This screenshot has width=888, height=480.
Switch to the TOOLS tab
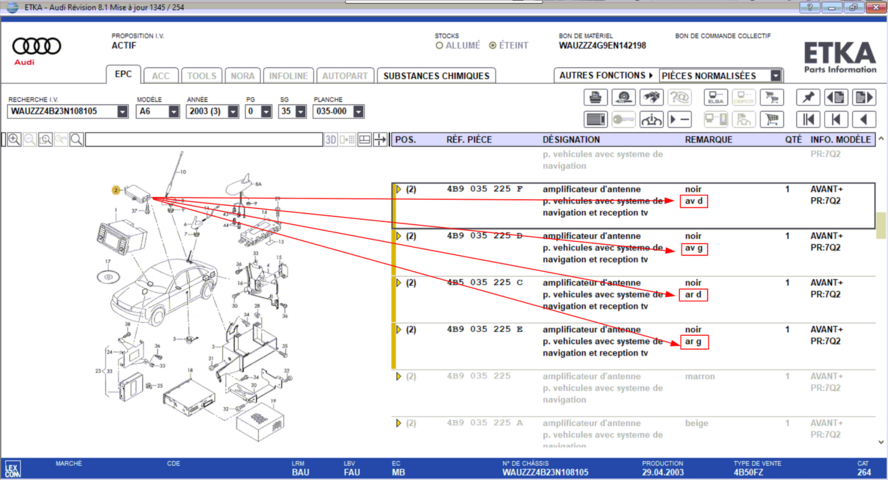201,76
